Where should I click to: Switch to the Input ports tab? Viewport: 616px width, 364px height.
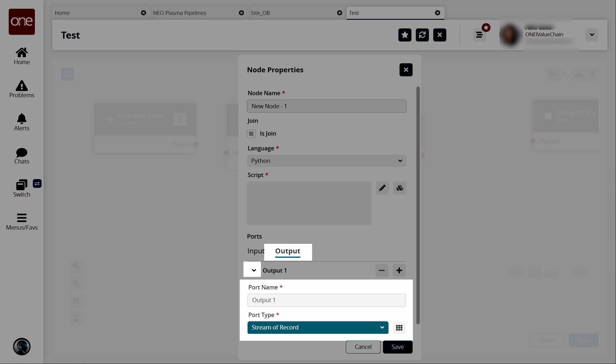point(255,251)
